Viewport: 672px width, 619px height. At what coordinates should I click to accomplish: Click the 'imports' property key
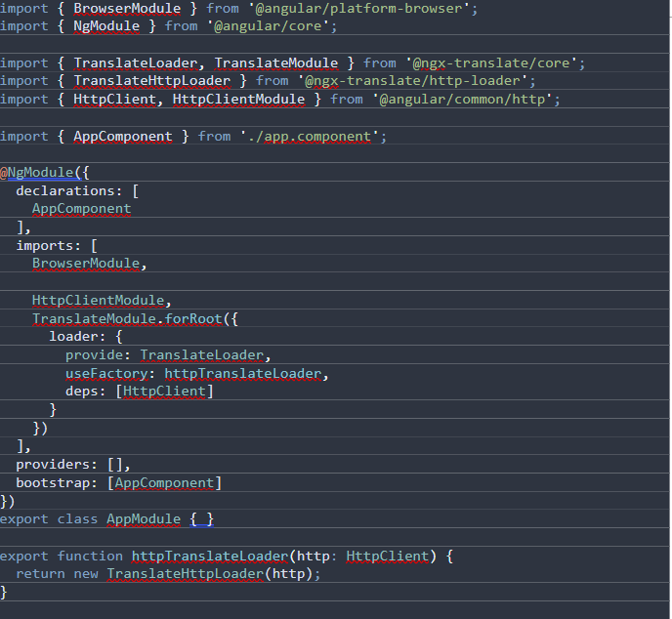click(x=45, y=245)
